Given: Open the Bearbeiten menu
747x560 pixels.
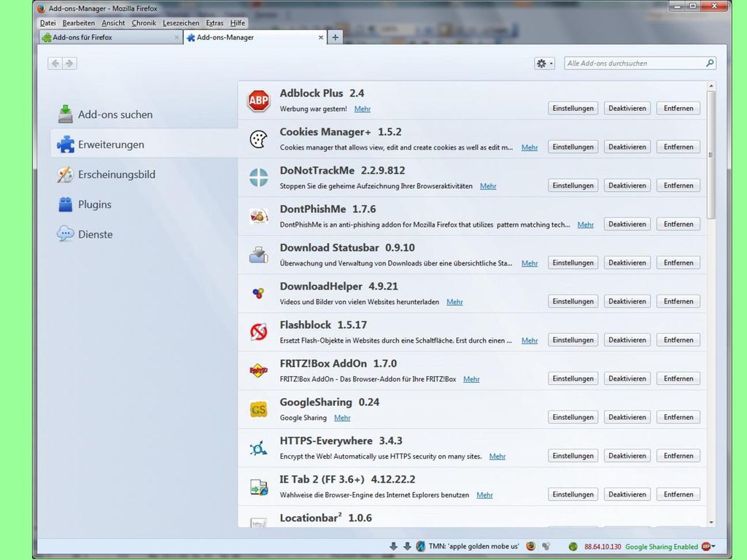Looking at the screenshot, I should coord(79,23).
